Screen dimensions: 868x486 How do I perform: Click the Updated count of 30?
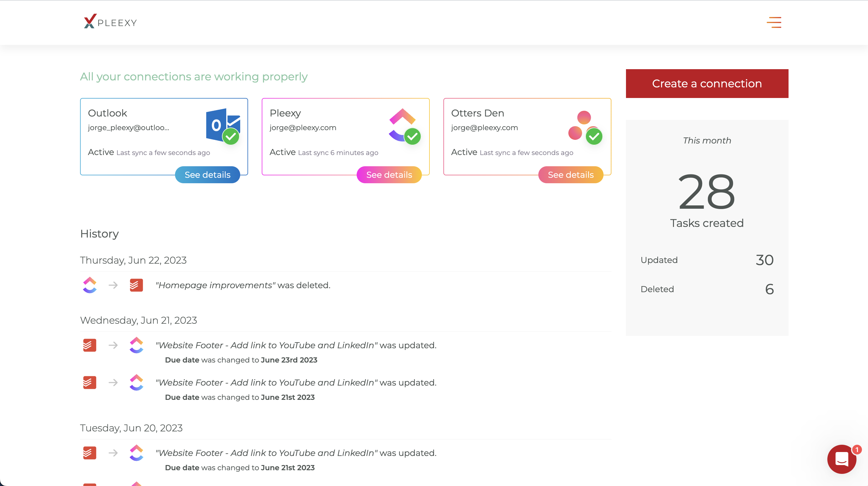pyautogui.click(x=764, y=260)
